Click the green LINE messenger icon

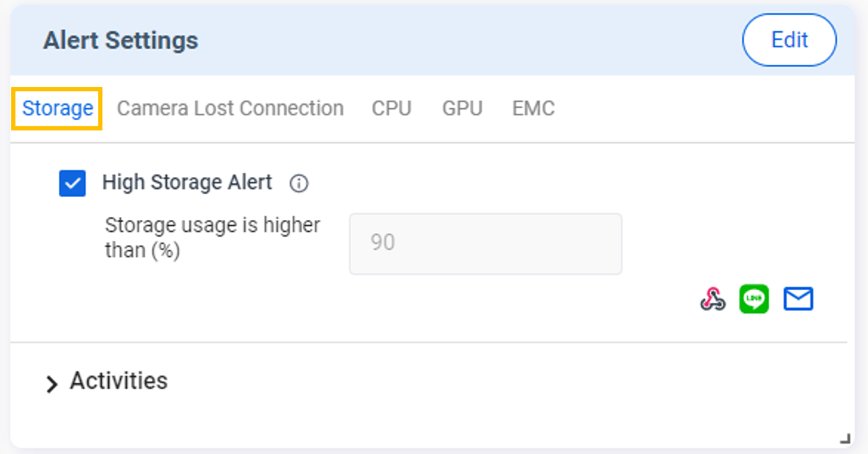tap(754, 299)
